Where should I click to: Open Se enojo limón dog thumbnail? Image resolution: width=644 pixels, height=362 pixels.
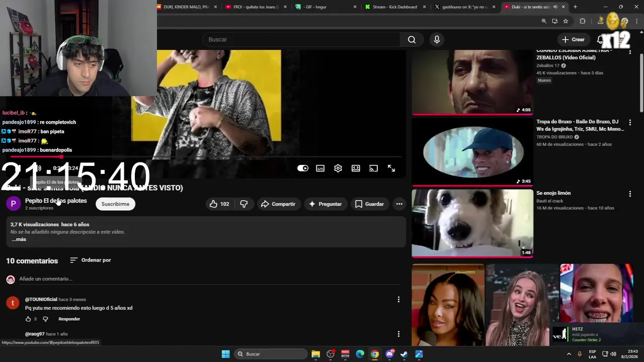tap(472, 223)
